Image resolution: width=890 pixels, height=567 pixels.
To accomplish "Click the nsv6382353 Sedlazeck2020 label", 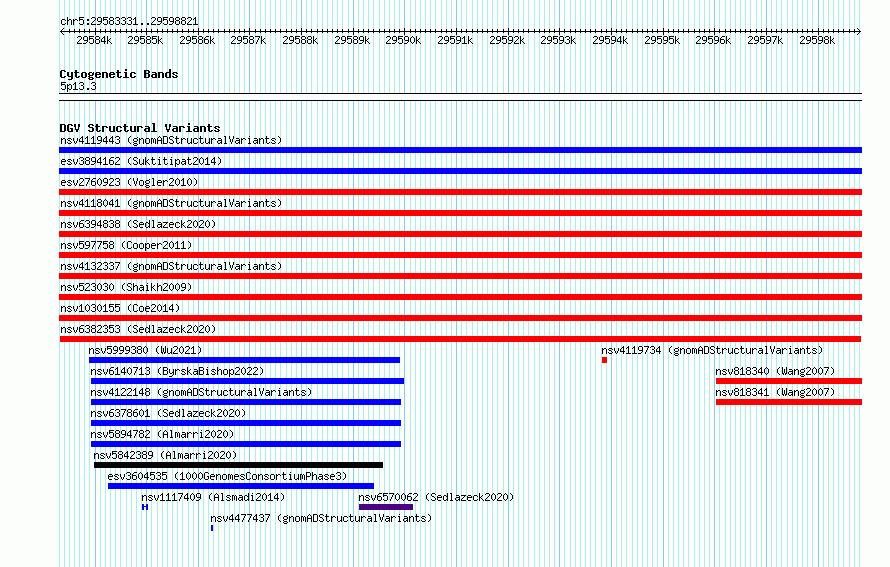I will [138, 329].
